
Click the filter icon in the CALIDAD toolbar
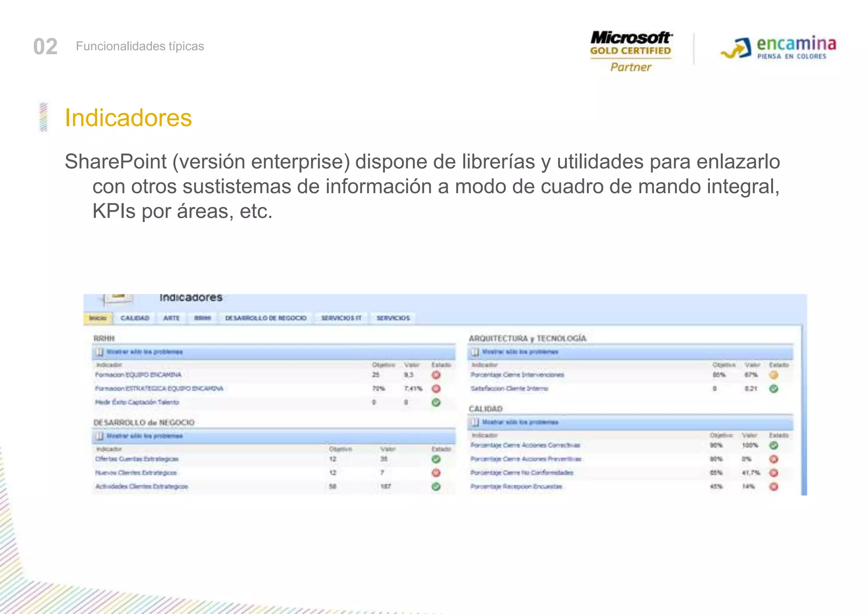475,422
